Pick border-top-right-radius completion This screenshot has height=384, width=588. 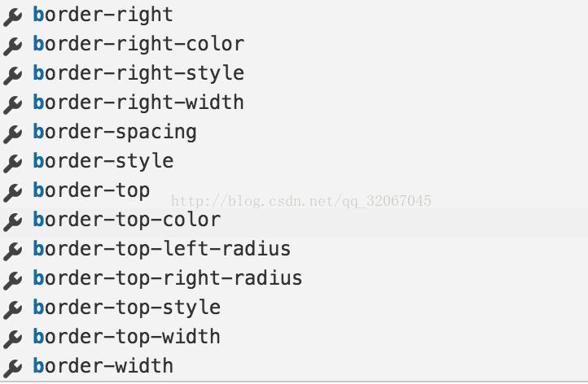click(294, 278)
